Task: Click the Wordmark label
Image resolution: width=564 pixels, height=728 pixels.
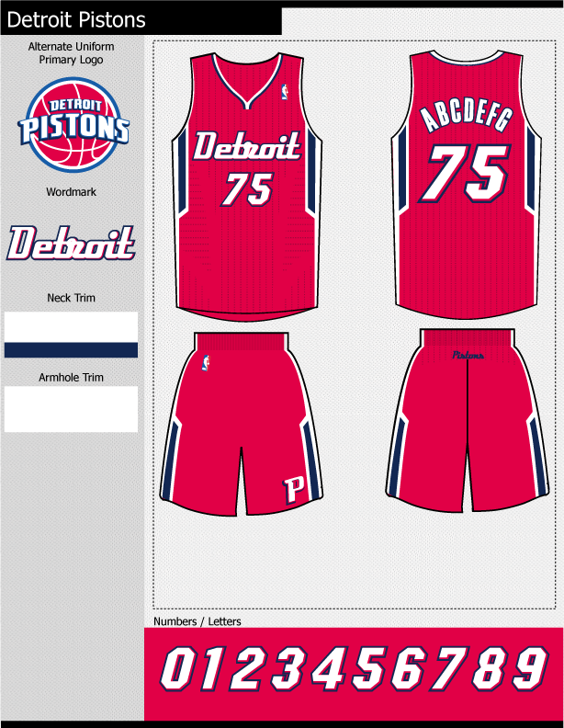Action: tap(71, 192)
